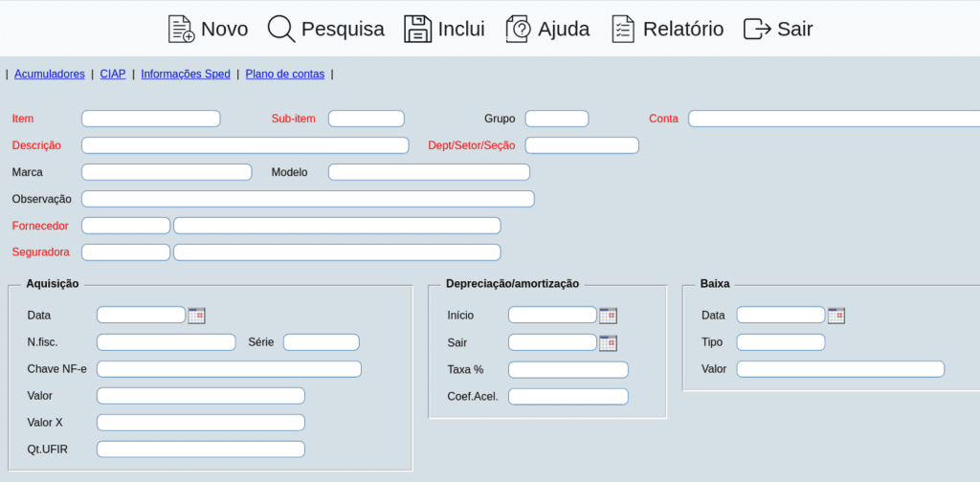Click the Observação text field
Image resolution: width=980 pixels, height=482 pixels.
pyautogui.click(x=307, y=199)
